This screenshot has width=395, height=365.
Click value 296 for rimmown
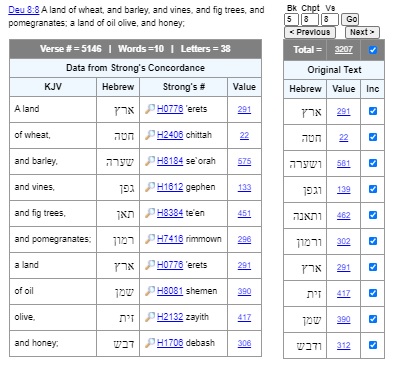coord(244,239)
